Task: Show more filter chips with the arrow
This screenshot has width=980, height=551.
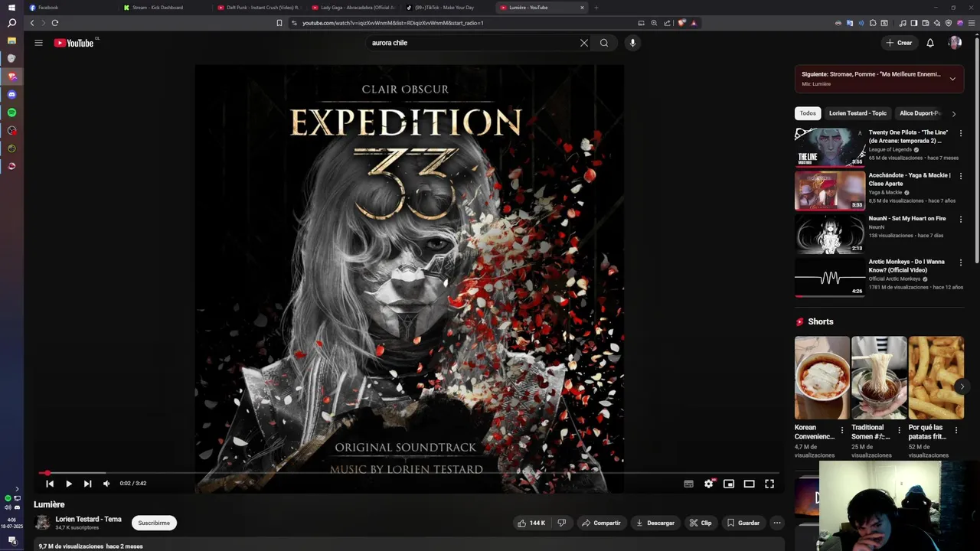Action: point(953,113)
